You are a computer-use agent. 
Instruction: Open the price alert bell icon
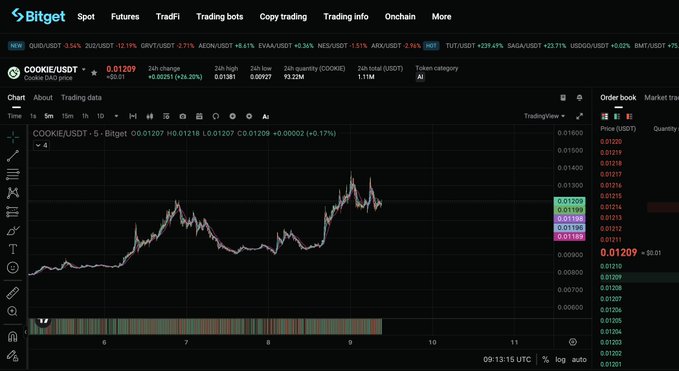pyautogui.click(x=579, y=98)
